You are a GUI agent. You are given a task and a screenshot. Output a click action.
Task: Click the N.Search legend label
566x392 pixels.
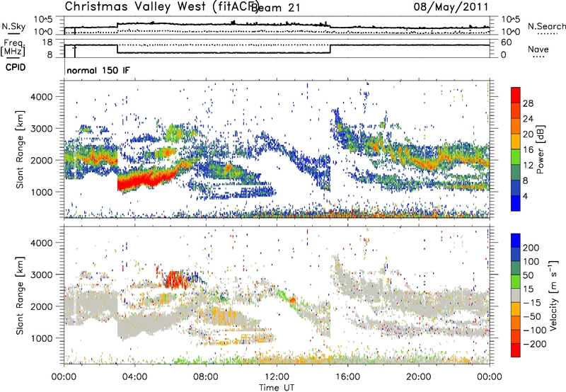pyautogui.click(x=546, y=26)
